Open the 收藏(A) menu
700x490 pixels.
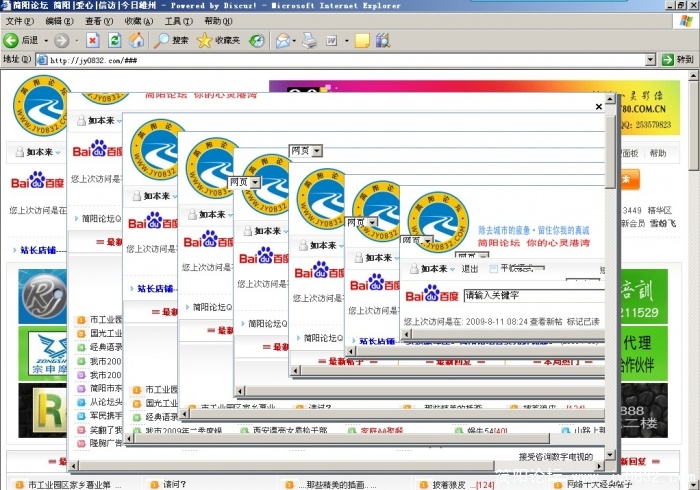pos(139,21)
